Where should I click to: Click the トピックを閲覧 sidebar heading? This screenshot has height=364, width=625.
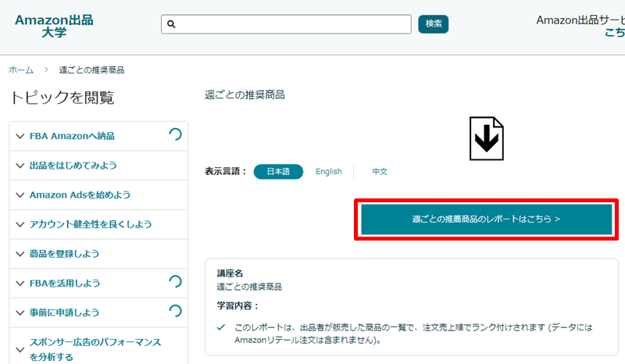pos(62,98)
